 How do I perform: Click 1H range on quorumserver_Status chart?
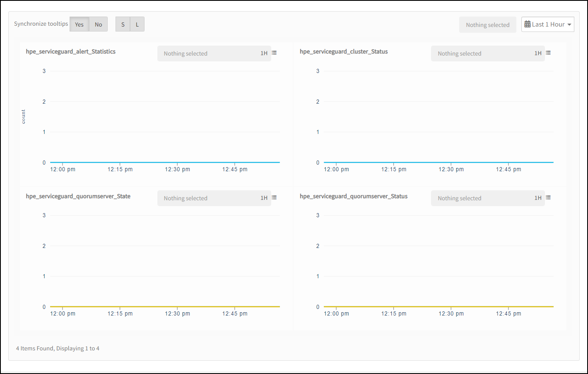click(x=538, y=198)
